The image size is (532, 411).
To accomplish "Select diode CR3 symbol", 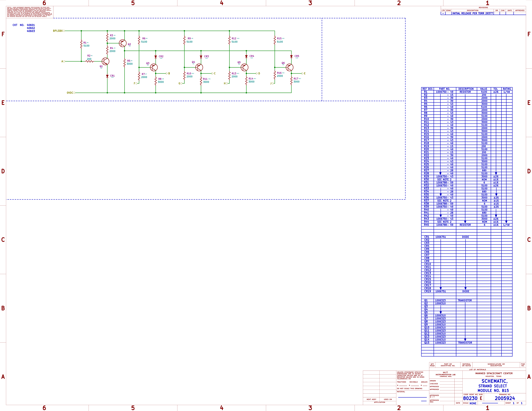I will pos(201,57).
